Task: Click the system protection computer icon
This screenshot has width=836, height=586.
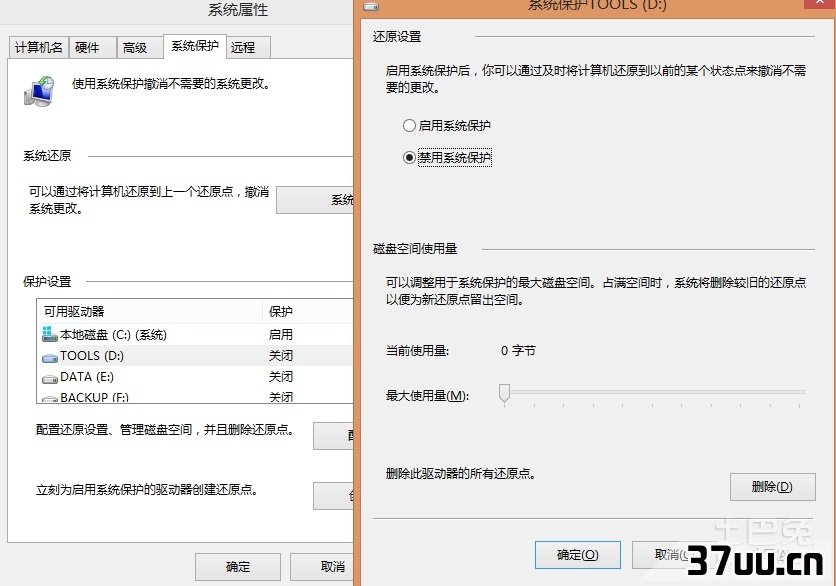Action: pos(39,91)
